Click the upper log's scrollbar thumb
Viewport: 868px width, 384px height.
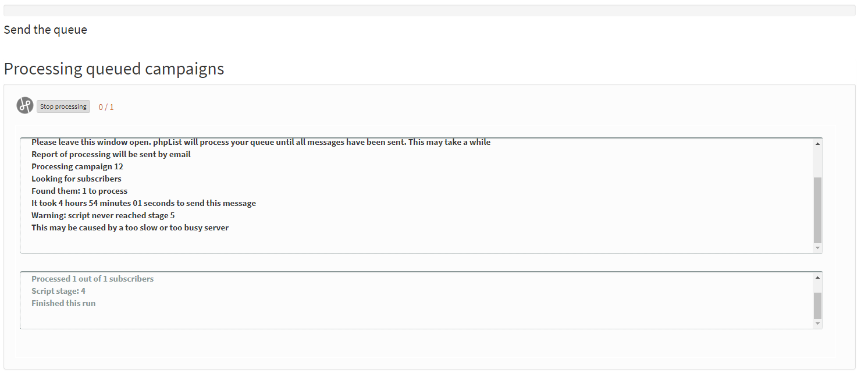tap(817, 210)
